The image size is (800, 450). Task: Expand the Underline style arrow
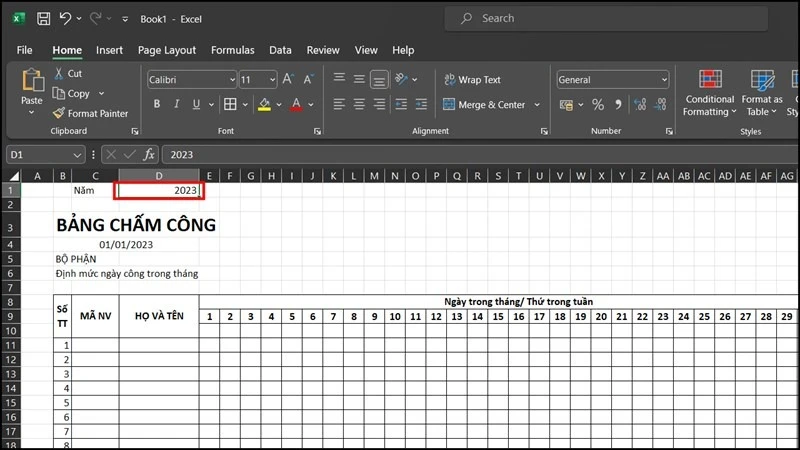point(211,105)
